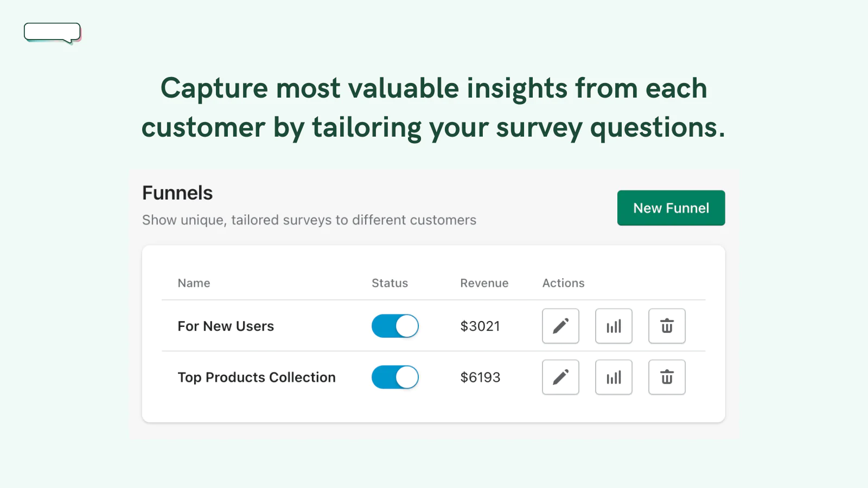Click the Actions column header
868x488 pixels.
tap(564, 283)
